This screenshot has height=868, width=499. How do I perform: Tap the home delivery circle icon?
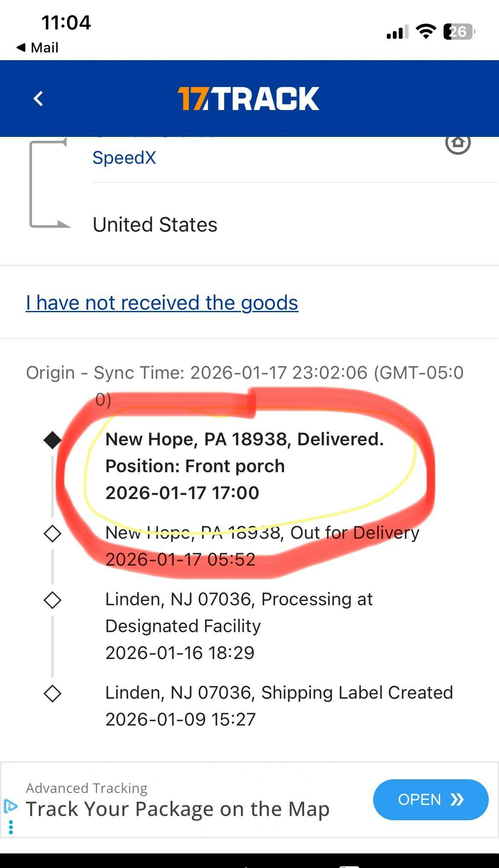click(x=458, y=143)
